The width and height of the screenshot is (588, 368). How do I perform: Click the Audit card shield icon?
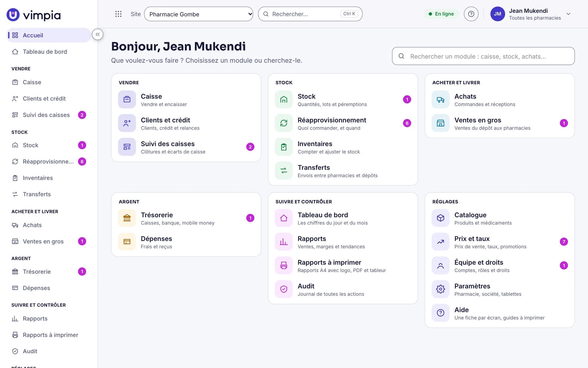click(284, 289)
